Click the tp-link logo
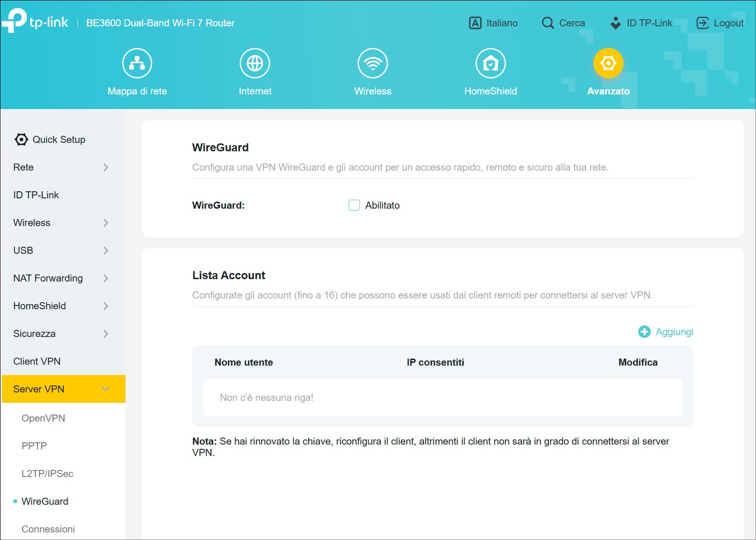Image resolution: width=756 pixels, height=540 pixels. 35,21
